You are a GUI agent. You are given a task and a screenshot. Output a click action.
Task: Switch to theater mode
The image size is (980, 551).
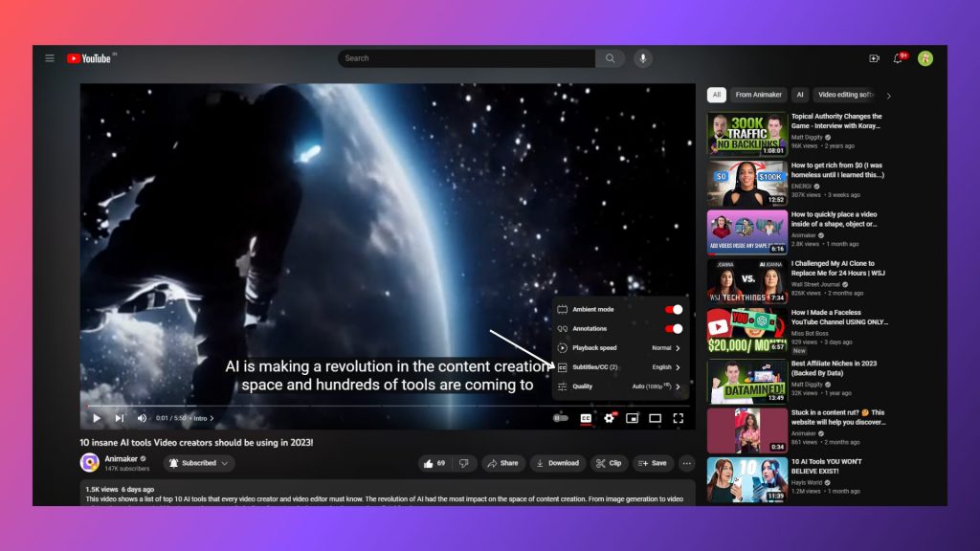click(x=655, y=418)
